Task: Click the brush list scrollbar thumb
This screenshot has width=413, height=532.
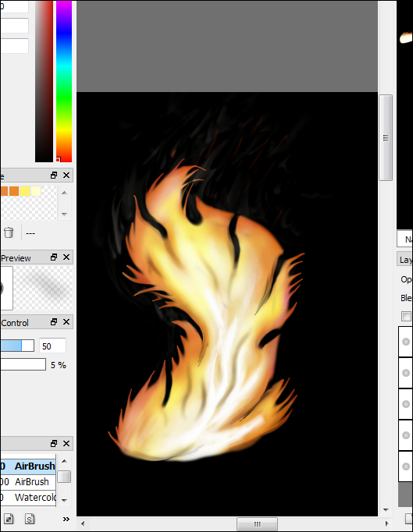Action: (x=64, y=477)
